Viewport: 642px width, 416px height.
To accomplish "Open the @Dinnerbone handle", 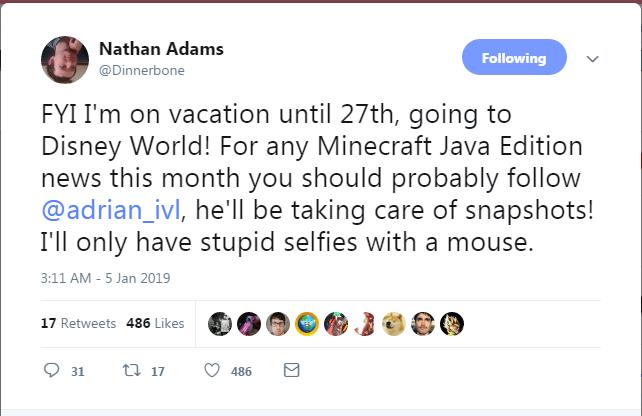I will click(141, 70).
